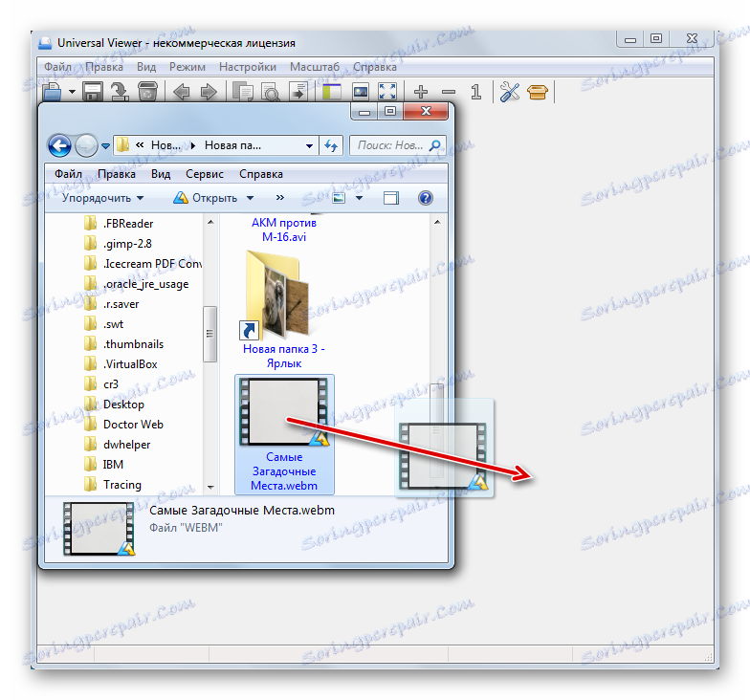Select the .thumbnails folder
Image resolution: width=750 pixels, height=700 pixels.
click(x=123, y=344)
